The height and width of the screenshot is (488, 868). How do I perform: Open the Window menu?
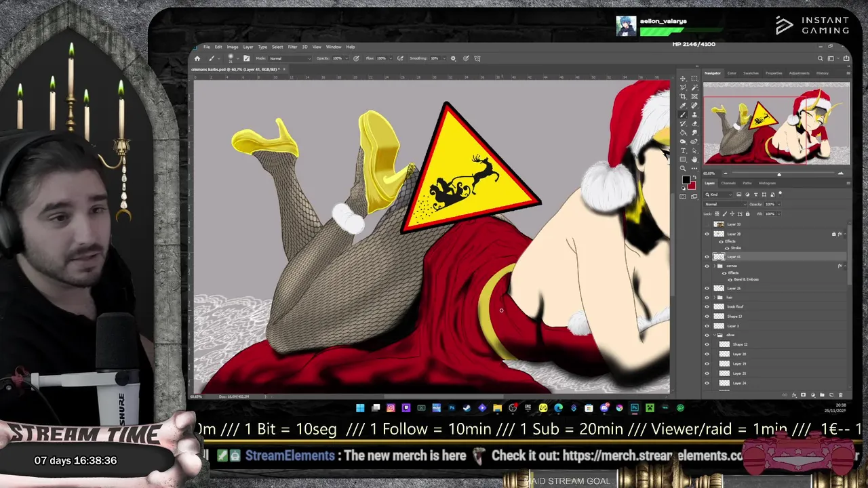[334, 47]
